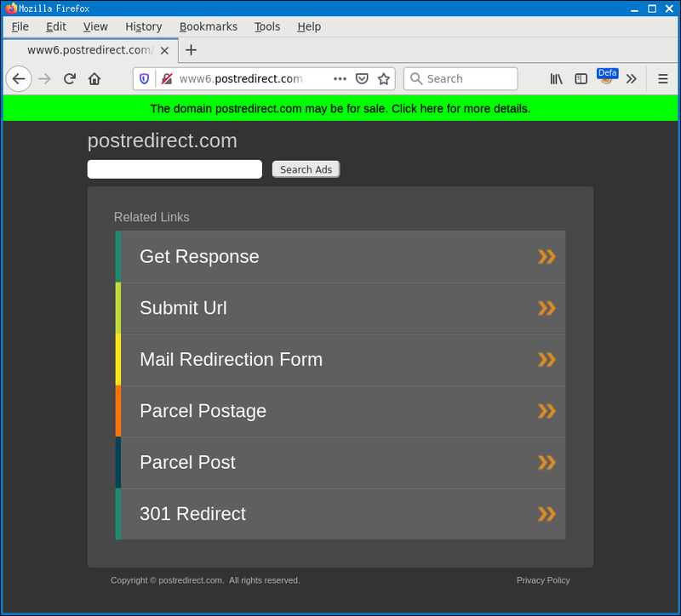Open the page actions three-dot menu
This screenshot has height=616, width=681.
pyautogui.click(x=340, y=79)
